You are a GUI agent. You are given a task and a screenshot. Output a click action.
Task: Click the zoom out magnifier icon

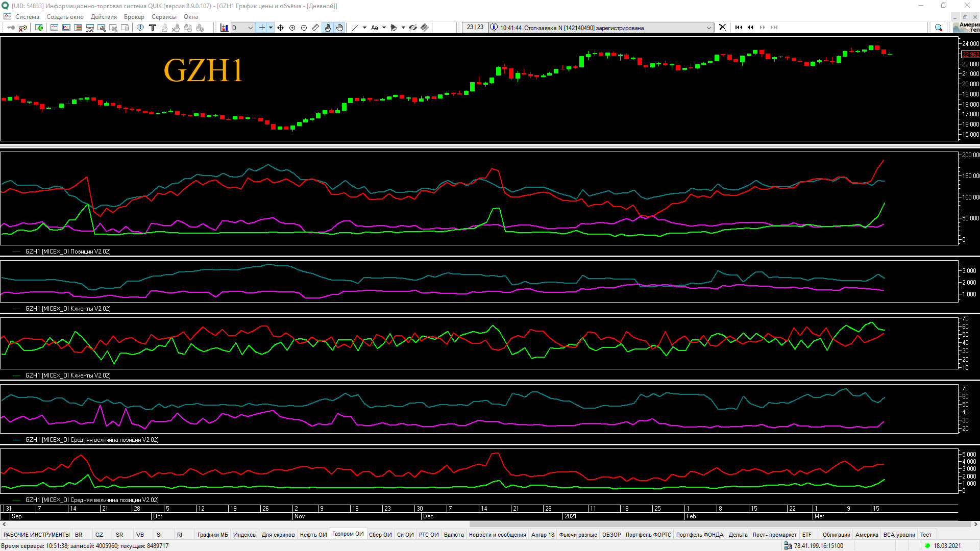pyautogui.click(x=304, y=28)
